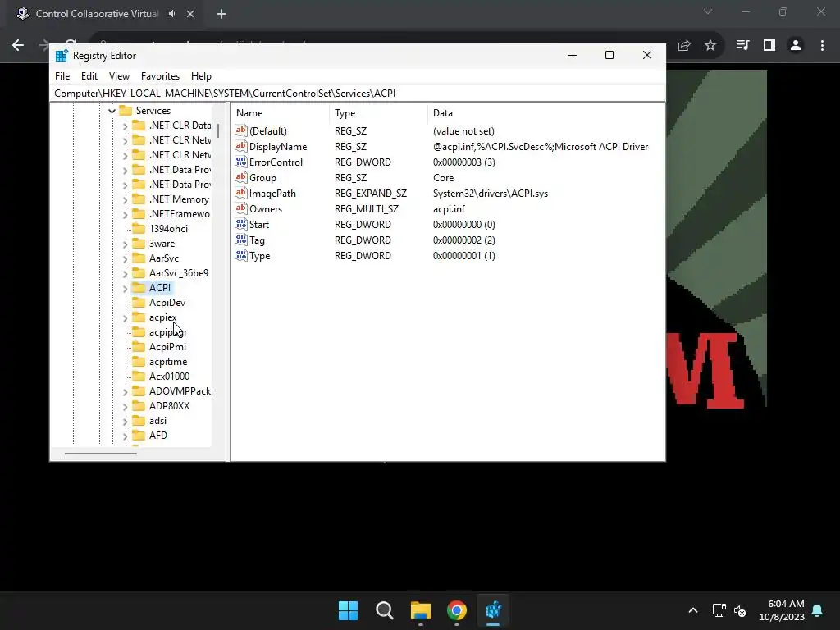This screenshot has width=840, height=630.
Task: Select the AcpiDev folder icon
Action: point(139,303)
